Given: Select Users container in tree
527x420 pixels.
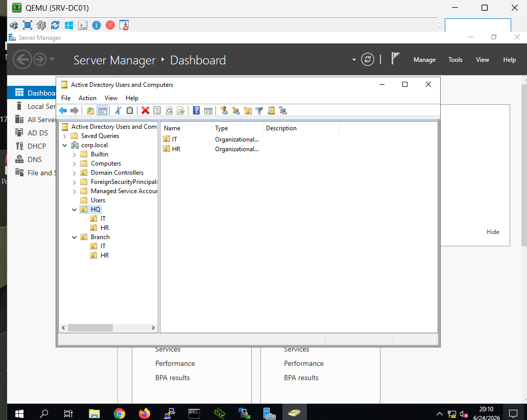Looking at the screenshot, I should point(98,200).
